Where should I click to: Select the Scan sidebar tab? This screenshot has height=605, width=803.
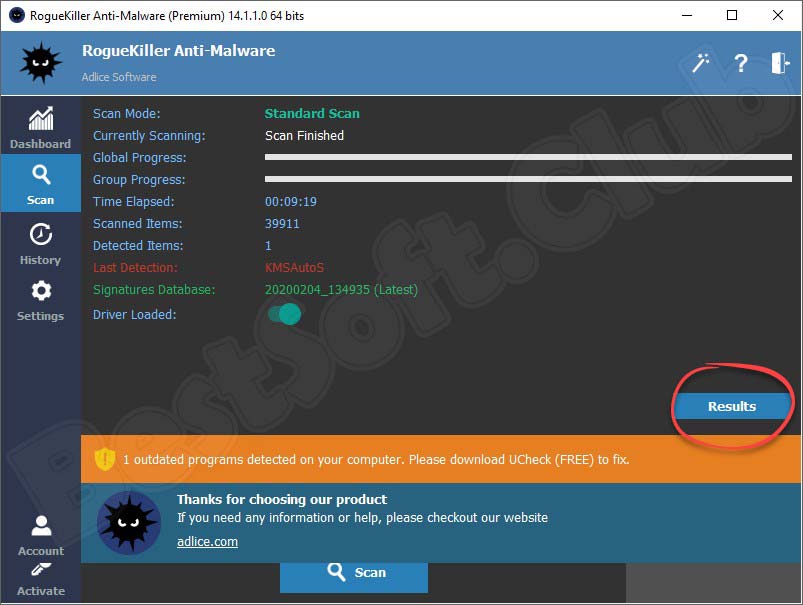(40, 184)
